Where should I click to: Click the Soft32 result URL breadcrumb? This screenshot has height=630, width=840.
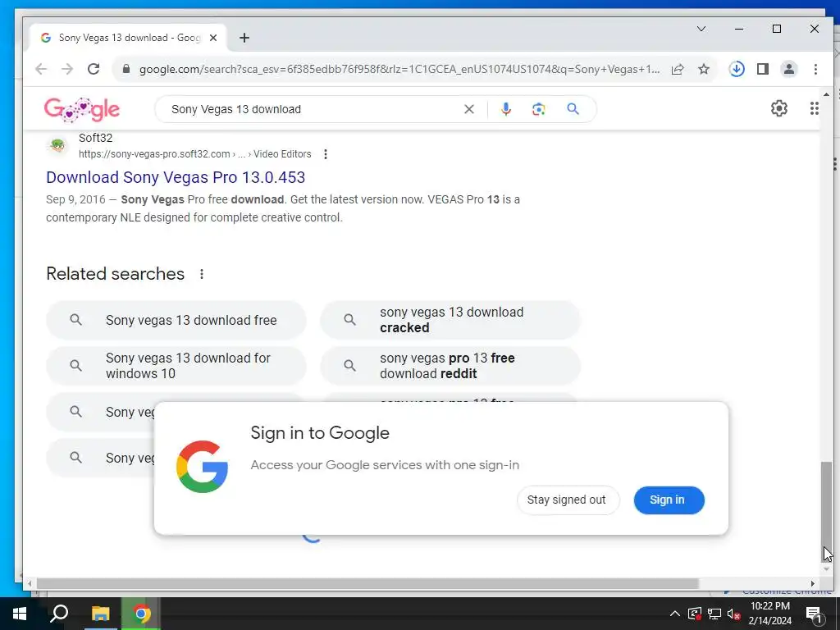195,154
